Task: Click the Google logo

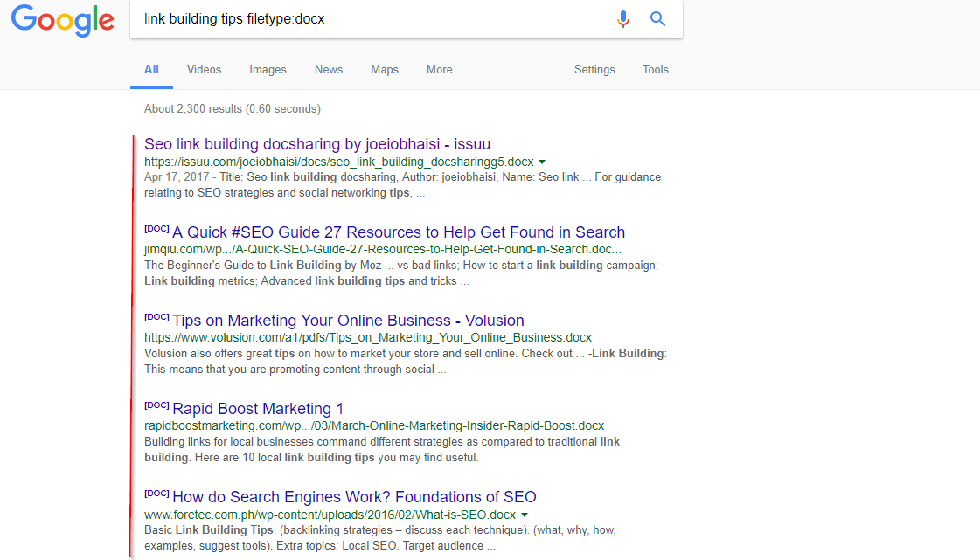Action: click(62, 20)
